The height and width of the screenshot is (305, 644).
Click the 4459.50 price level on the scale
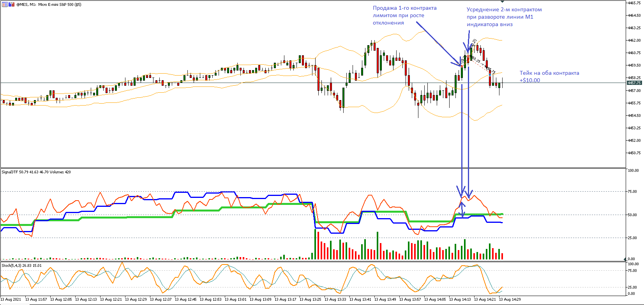(x=634, y=65)
